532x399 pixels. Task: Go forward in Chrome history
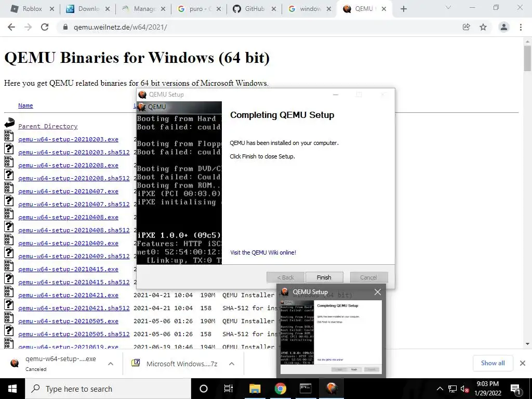28,27
